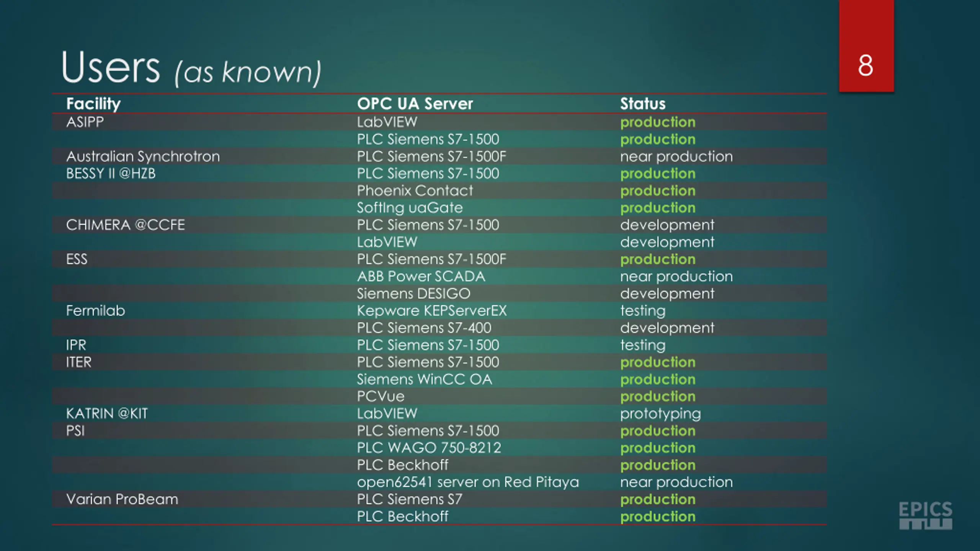This screenshot has width=980, height=551.
Task: Select PLC Siemens S7-1500 in CHIMERA row
Action: [428, 225]
